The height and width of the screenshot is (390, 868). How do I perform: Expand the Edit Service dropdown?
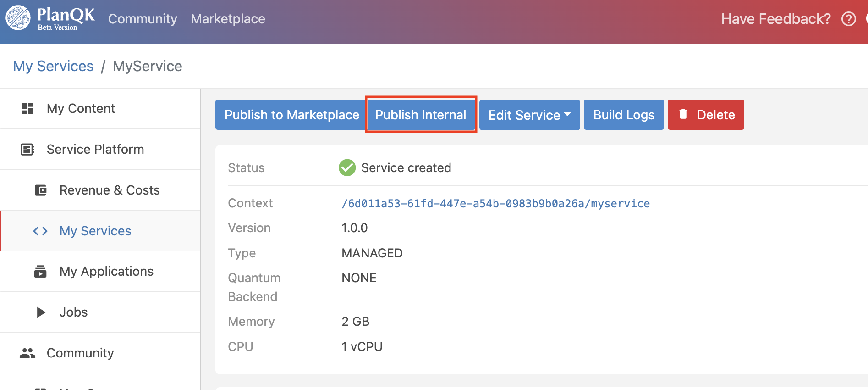(529, 115)
